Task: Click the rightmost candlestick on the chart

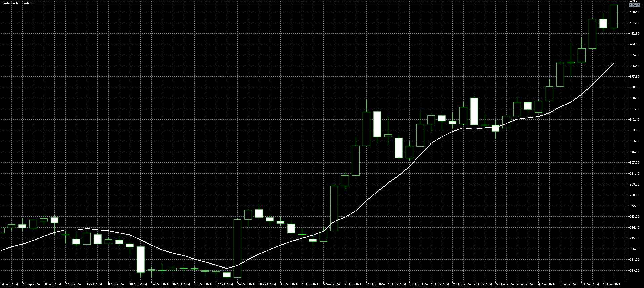Action: [x=614, y=16]
